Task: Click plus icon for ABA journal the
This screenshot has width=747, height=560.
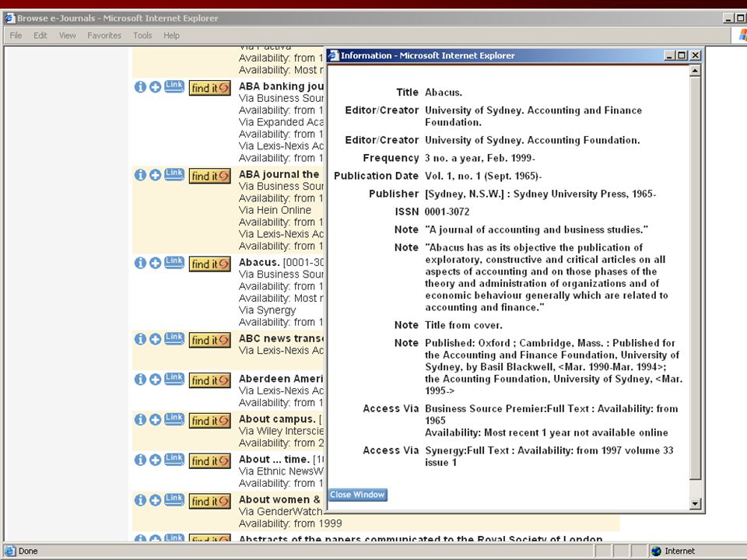Action: tap(156, 175)
